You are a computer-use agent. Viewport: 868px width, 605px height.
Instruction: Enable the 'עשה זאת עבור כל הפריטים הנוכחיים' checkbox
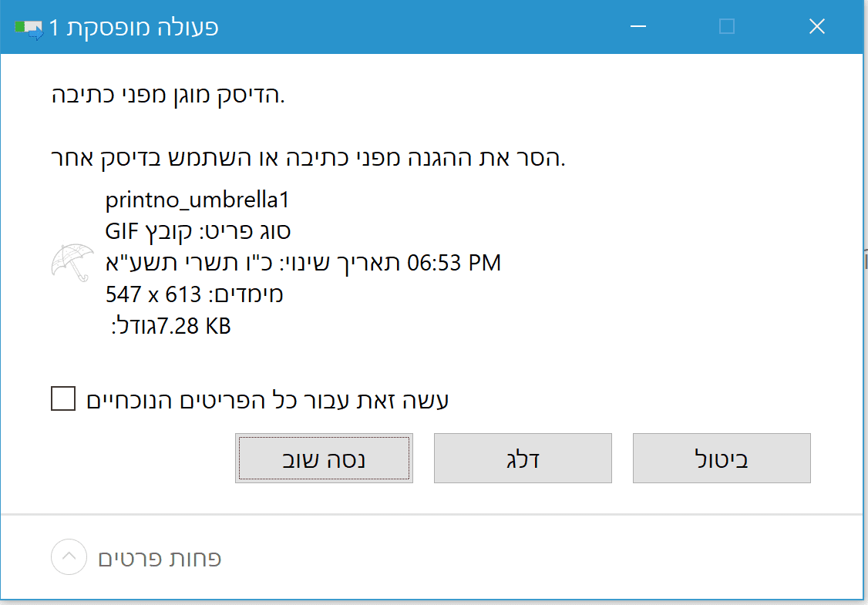pos(62,399)
